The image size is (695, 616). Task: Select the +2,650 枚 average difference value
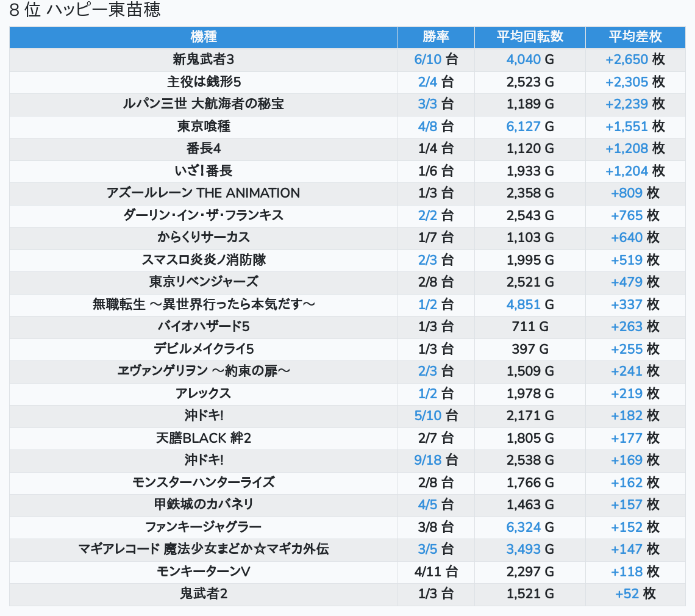pyautogui.click(x=635, y=60)
